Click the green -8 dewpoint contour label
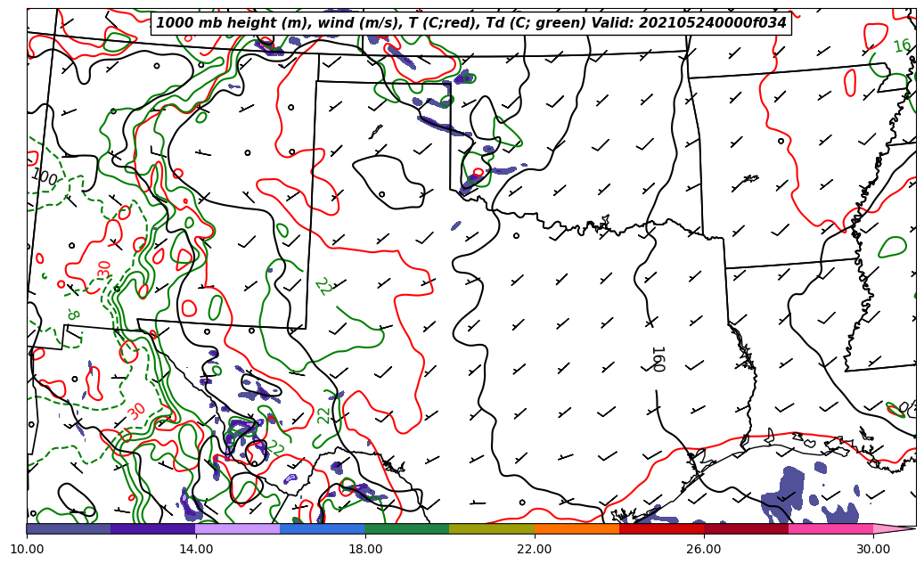Screen dimensions: 924x564 pyautogui.click(x=72, y=314)
